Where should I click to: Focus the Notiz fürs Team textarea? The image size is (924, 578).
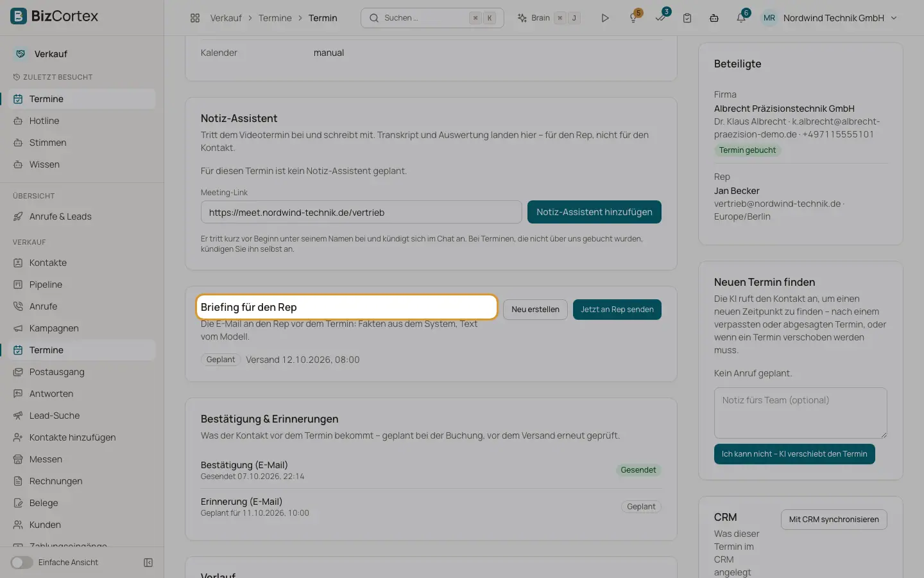(x=800, y=413)
